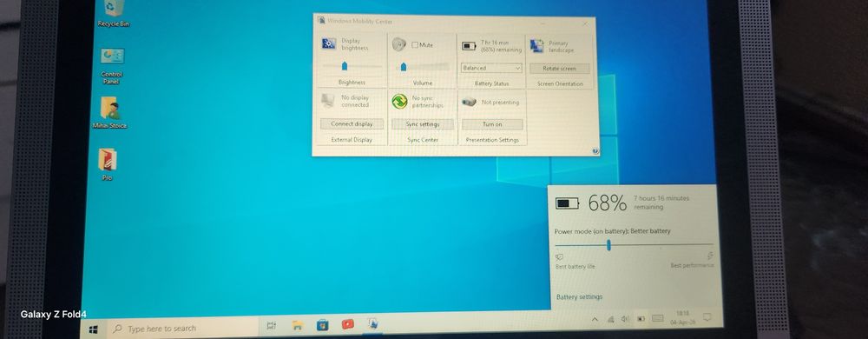The height and width of the screenshot is (339, 868).
Task: Click the projector icon in Presentation Settings
Action: tap(469, 102)
